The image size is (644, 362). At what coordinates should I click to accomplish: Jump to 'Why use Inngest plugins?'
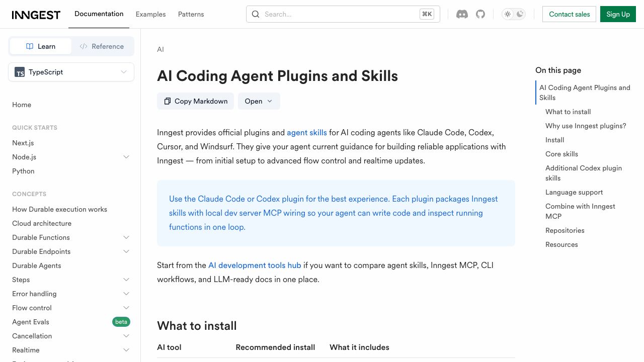[586, 126]
